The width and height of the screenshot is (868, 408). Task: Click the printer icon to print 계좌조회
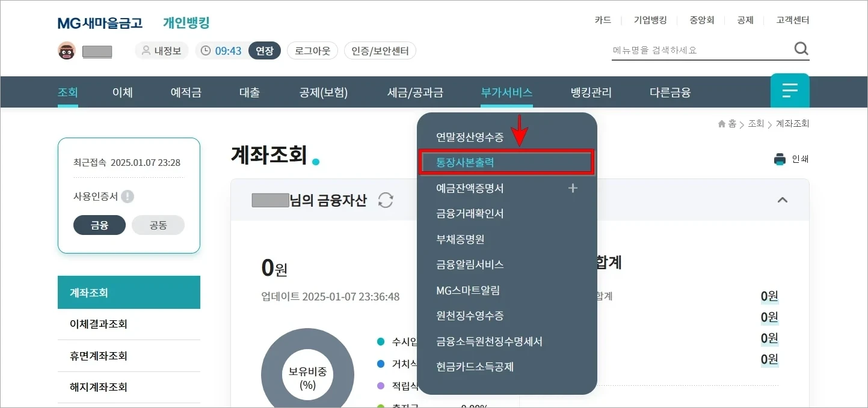tap(780, 159)
